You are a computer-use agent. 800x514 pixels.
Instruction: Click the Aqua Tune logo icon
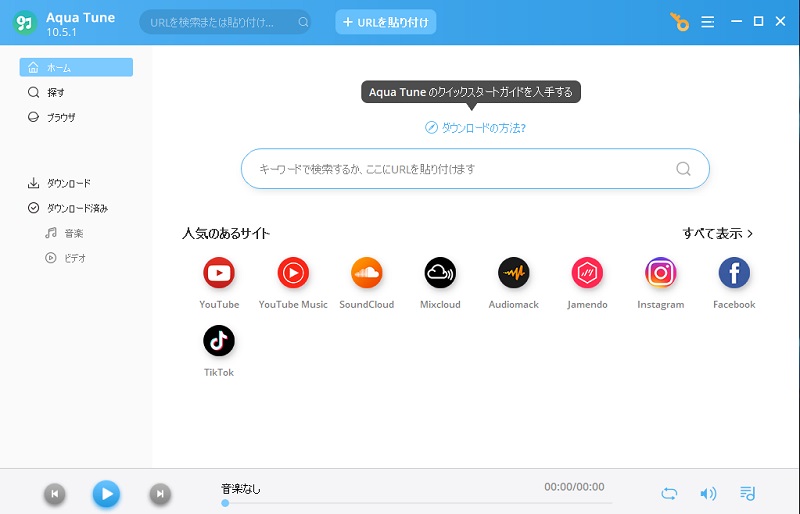pyautogui.click(x=24, y=22)
